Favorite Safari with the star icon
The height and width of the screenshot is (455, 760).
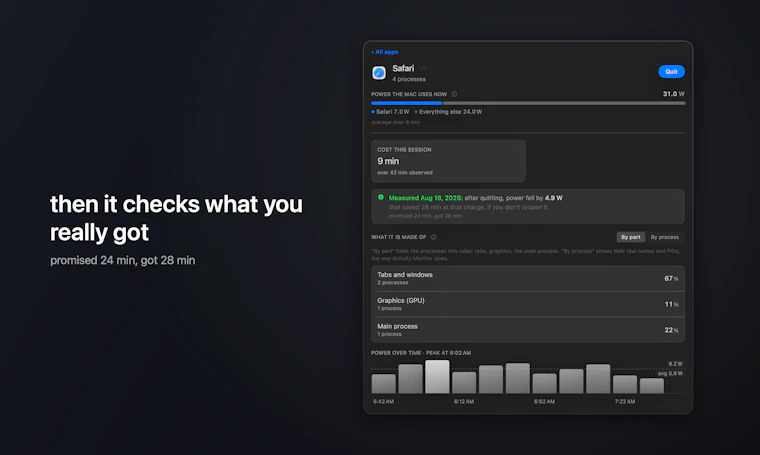pos(423,68)
